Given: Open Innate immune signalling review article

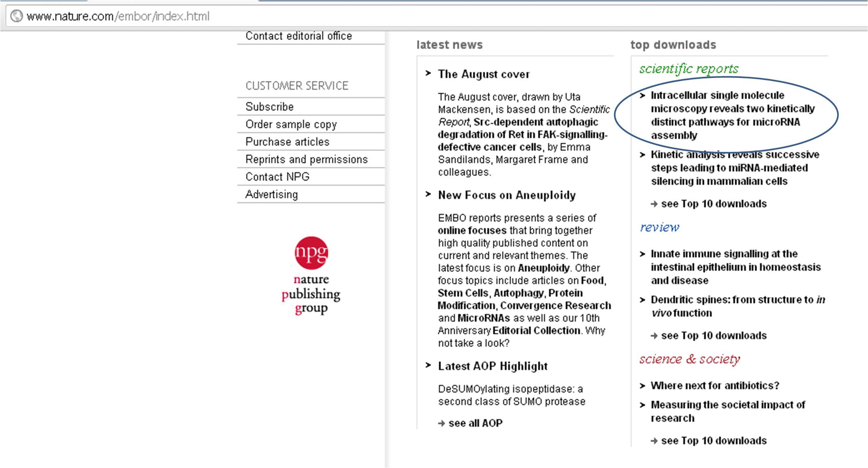Looking at the screenshot, I should pos(735,267).
